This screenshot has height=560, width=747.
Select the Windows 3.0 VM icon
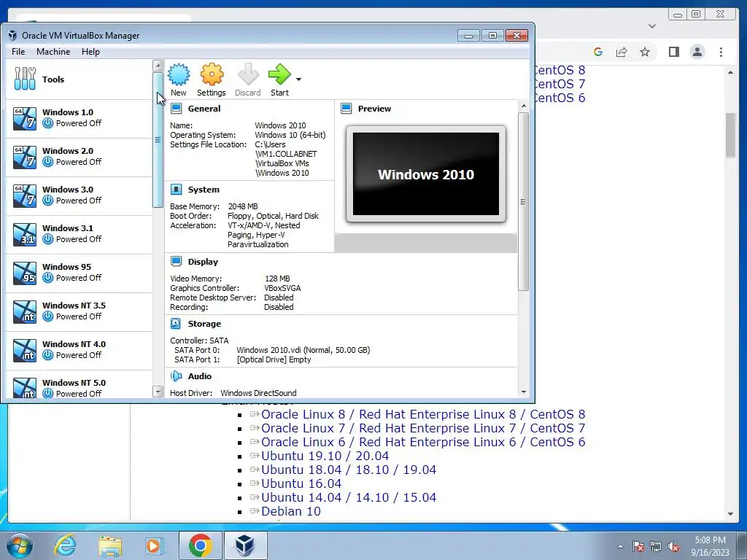click(25, 195)
